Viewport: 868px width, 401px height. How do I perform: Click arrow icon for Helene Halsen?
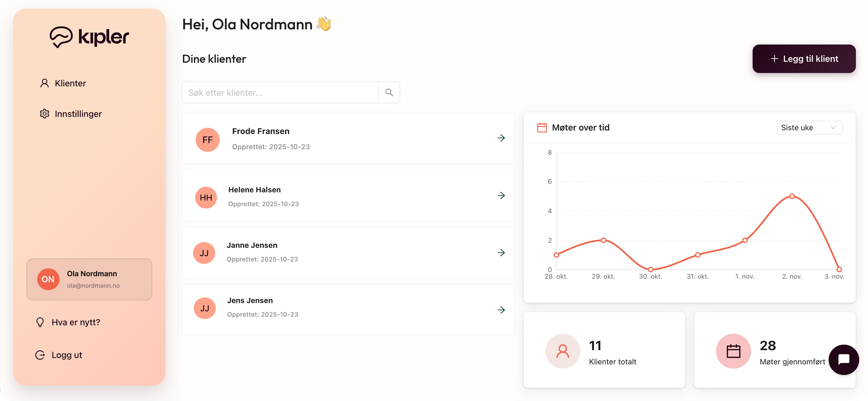tap(501, 195)
